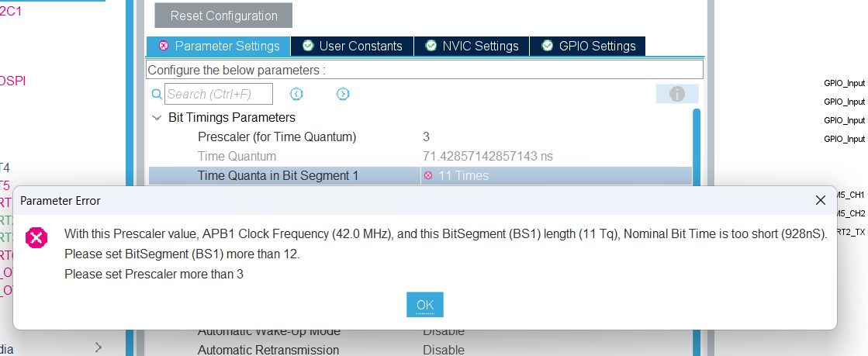The width and height of the screenshot is (868, 356).
Task: Click the error marker beside 11 Times
Action: (428, 175)
